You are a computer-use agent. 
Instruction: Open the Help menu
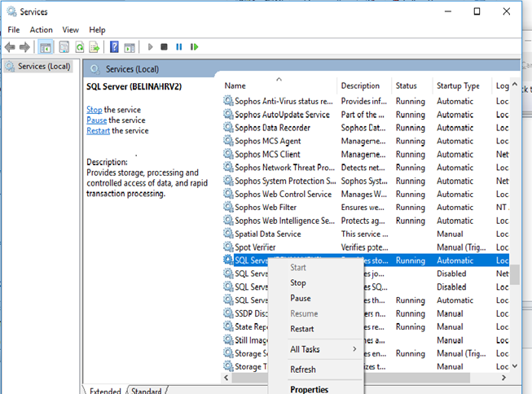click(97, 30)
